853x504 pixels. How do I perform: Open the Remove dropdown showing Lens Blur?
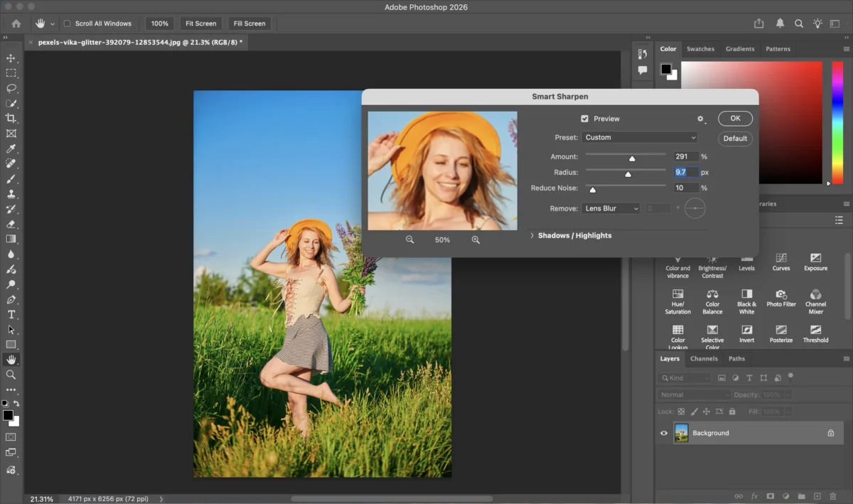click(611, 208)
